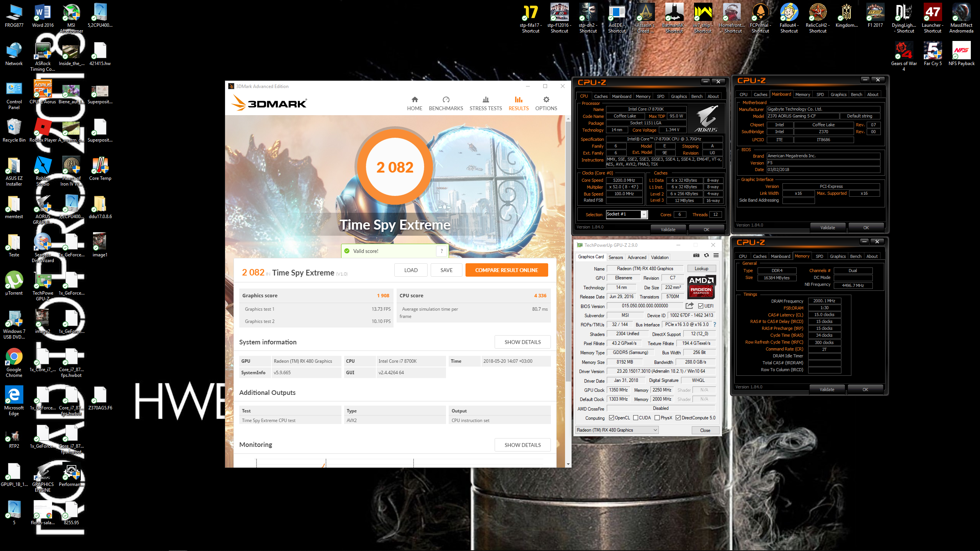The width and height of the screenshot is (980, 551).
Task: Open the Bench tab in the Mainboard CPU-Z window
Action: (856, 95)
